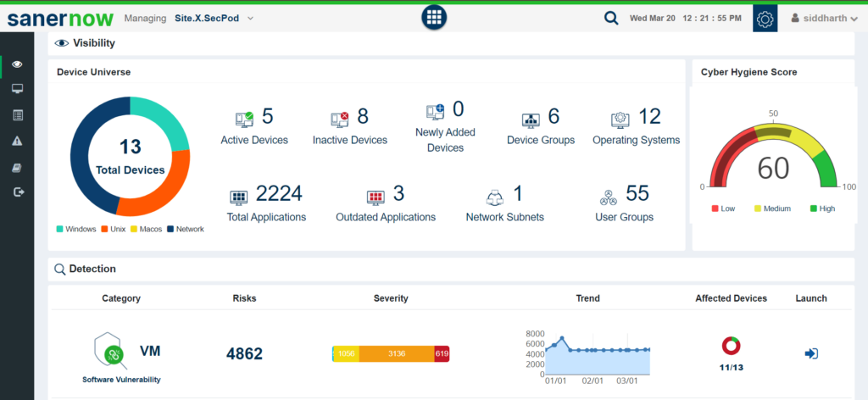868x400 pixels.
Task: Click the Outdated Applications icon
Action: coord(376,197)
